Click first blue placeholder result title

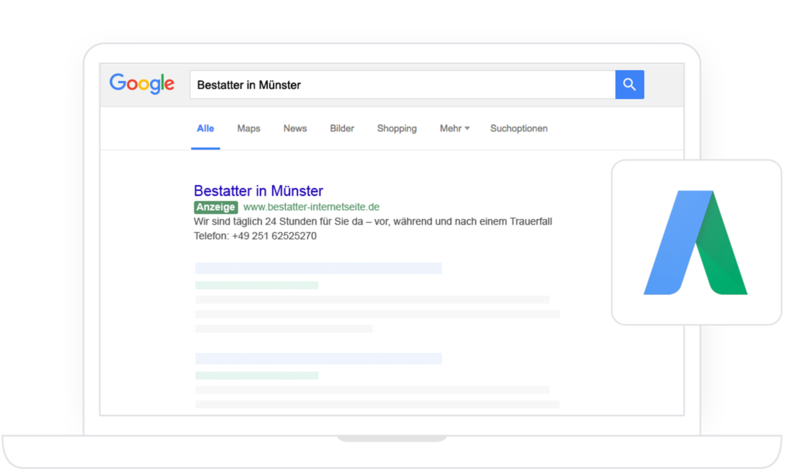click(x=318, y=268)
